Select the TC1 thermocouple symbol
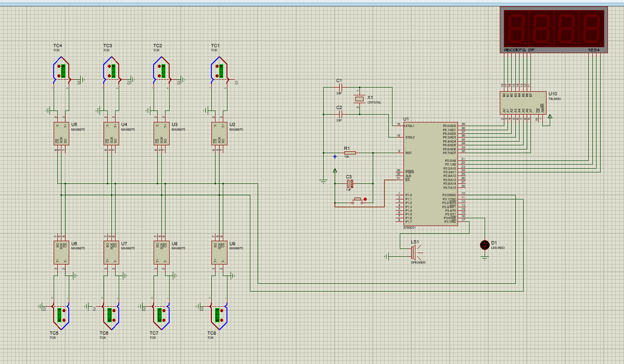 pos(220,71)
